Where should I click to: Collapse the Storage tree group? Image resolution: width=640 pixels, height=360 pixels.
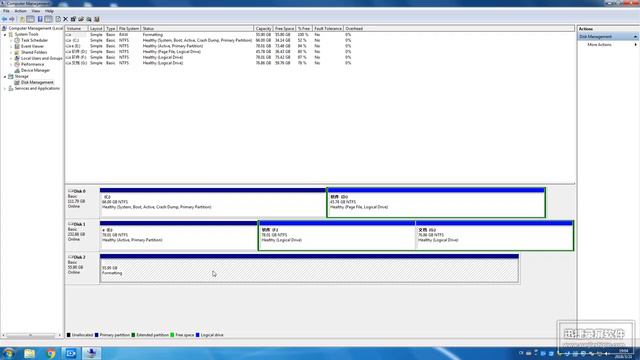click(x=5, y=76)
